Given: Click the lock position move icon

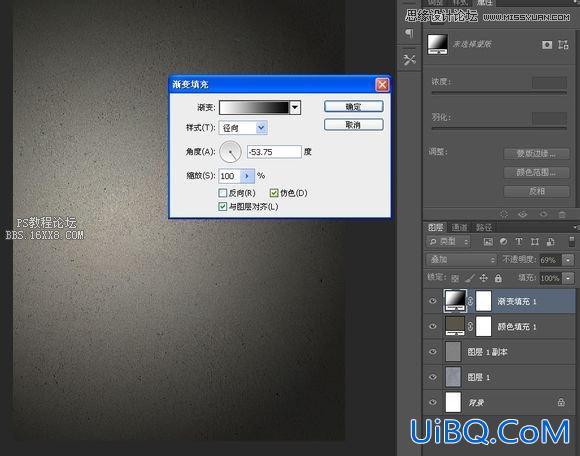Looking at the screenshot, I should pyautogui.click(x=483, y=278).
